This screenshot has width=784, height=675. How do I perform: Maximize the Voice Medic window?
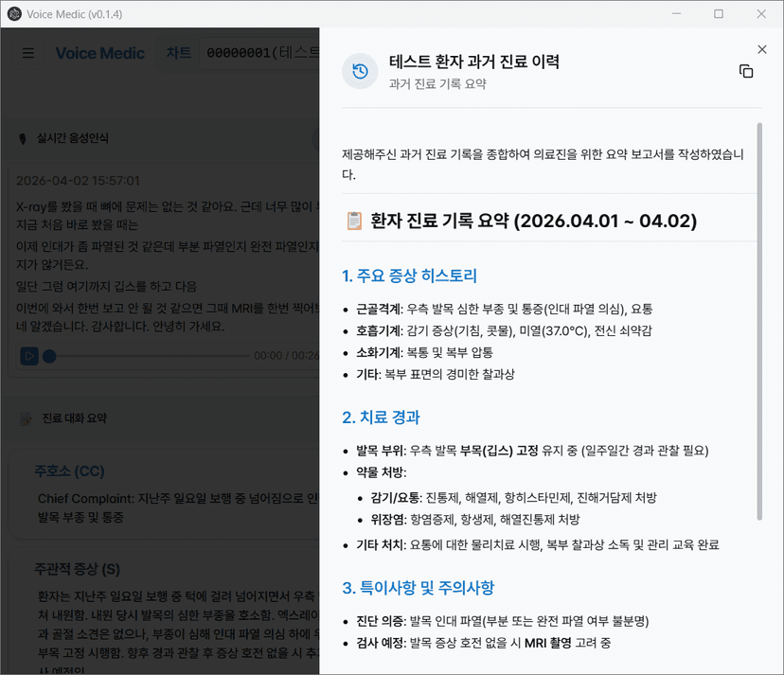pyautogui.click(x=719, y=13)
